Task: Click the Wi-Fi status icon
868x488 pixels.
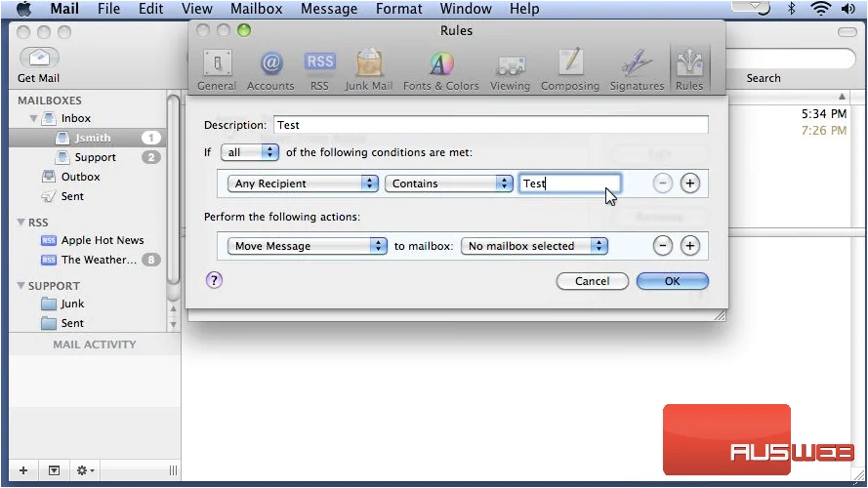Action: click(820, 9)
